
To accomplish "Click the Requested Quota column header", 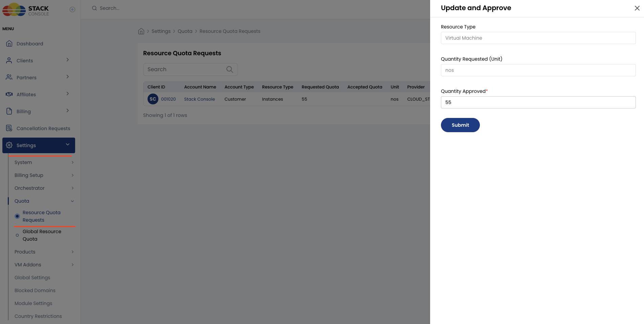I will (x=320, y=87).
